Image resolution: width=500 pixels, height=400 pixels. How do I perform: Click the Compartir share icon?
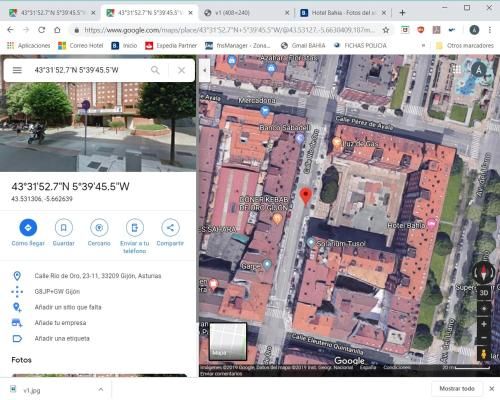coord(170,227)
